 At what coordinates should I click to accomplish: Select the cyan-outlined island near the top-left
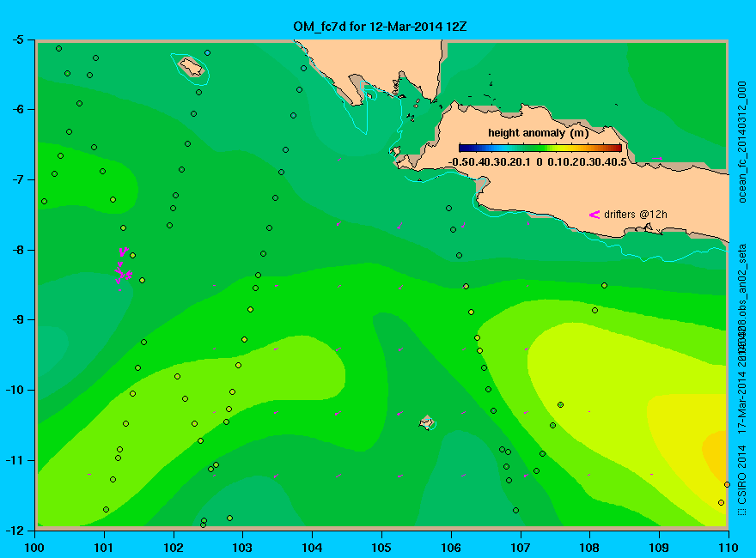192,66
